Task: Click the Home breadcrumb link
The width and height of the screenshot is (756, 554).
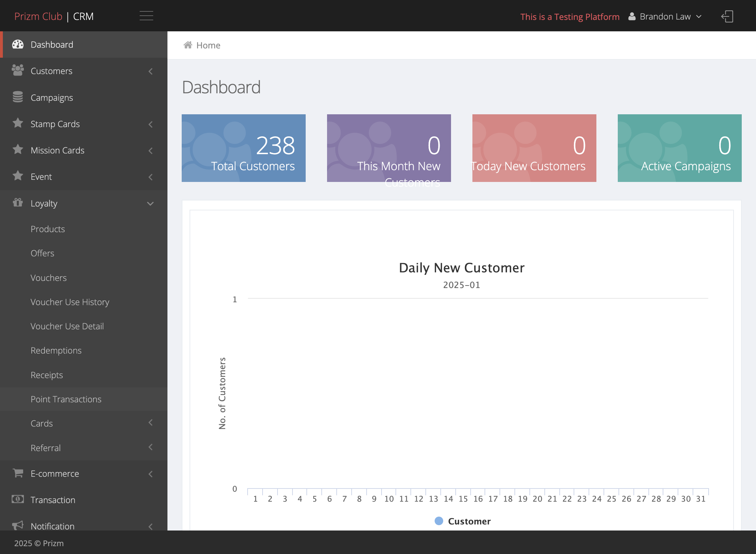Action: coord(208,45)
